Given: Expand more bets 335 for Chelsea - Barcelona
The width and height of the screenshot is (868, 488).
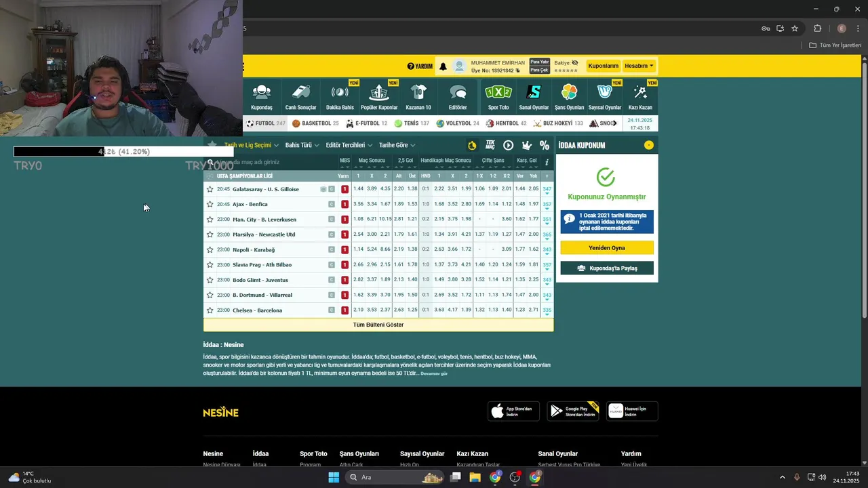Looking at the screenshot, I should [547, 311].
